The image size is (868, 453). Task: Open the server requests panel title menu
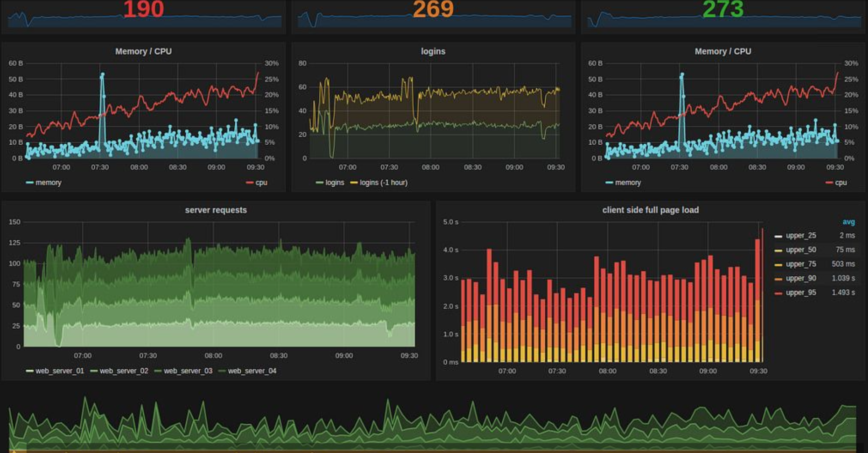coord(216,210)
